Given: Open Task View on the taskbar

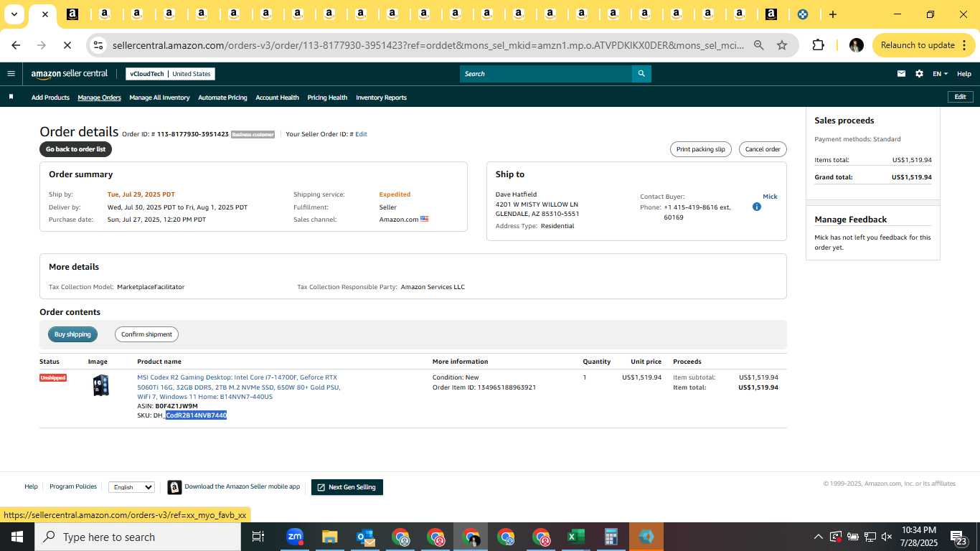Looking at the screenshot, I should click(x=258, y=537).
